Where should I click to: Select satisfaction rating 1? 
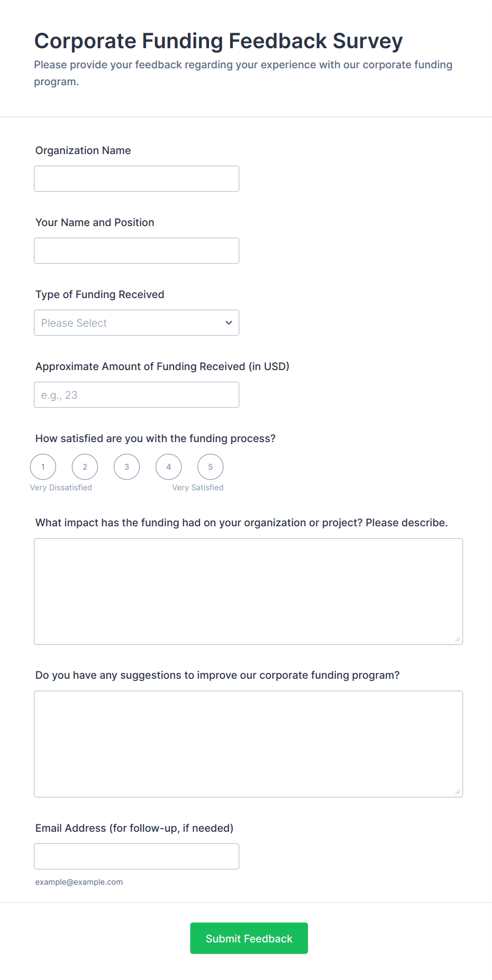(43, 467)
